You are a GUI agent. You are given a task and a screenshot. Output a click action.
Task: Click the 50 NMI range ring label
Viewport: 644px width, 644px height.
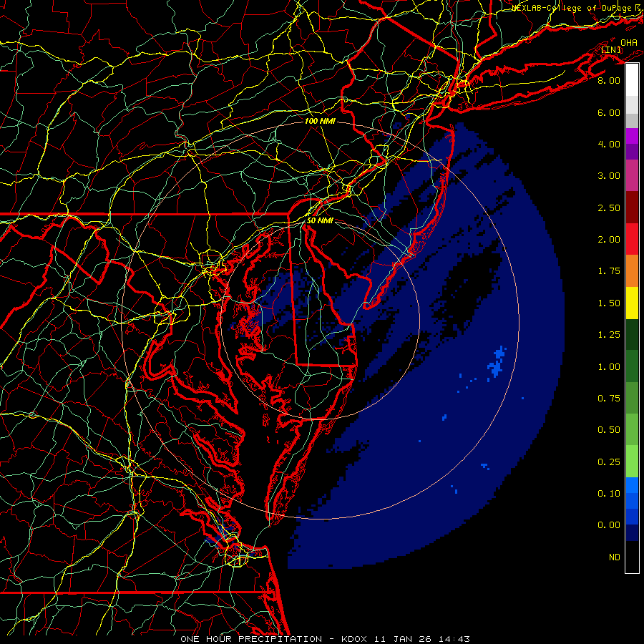[x=320, y=220]
